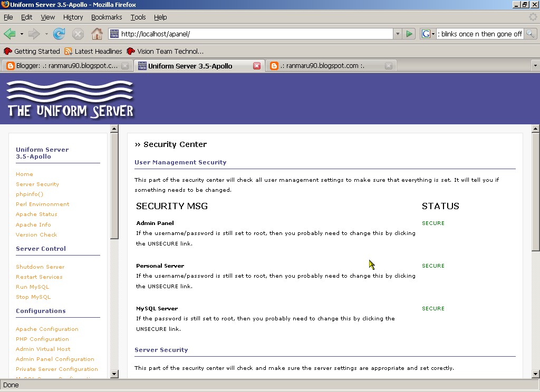This screenshot has width=540, height=392.
Task: Click the MySQL Server SECURE status link
Action: [x=433, y=308]
